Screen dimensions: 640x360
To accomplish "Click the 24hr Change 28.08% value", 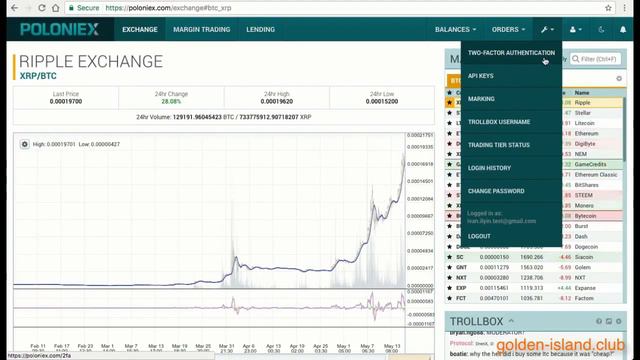I will (171, 101).
